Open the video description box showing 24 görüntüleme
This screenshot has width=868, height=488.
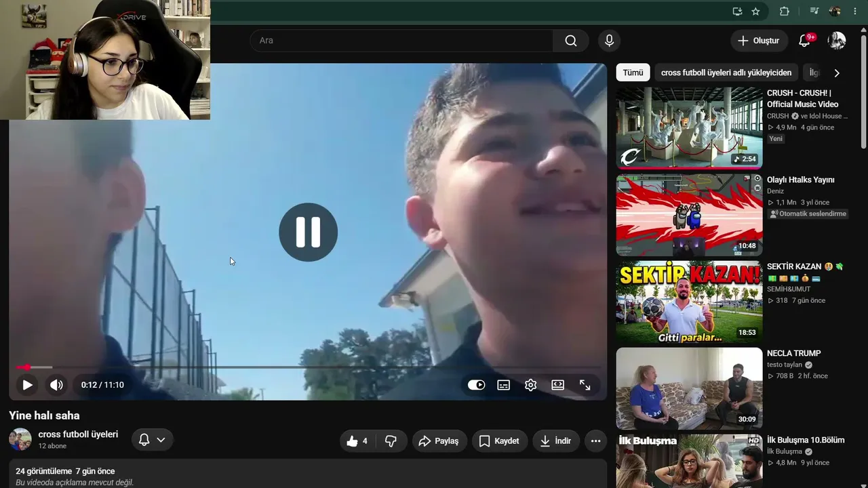point(308,474)
